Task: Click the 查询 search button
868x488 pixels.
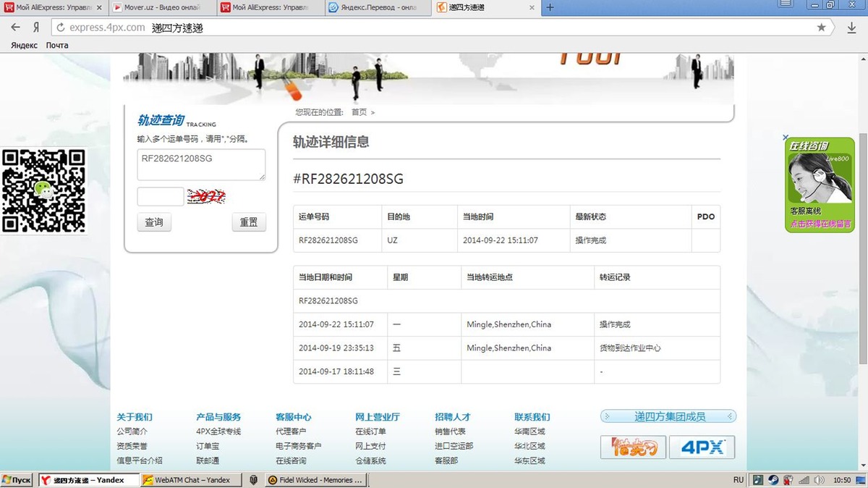Action: pos(154,222)
